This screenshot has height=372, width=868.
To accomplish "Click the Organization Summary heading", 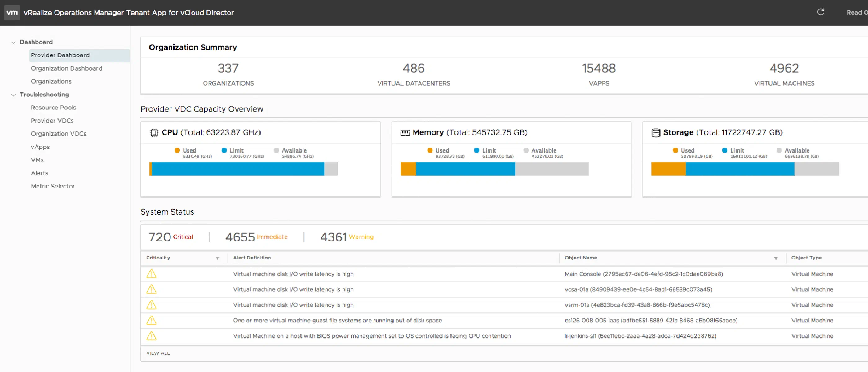I will (193, 47).
